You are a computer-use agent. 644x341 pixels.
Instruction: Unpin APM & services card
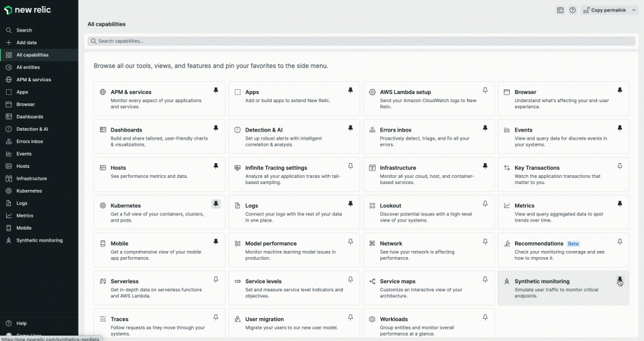(x=215, y=91)
